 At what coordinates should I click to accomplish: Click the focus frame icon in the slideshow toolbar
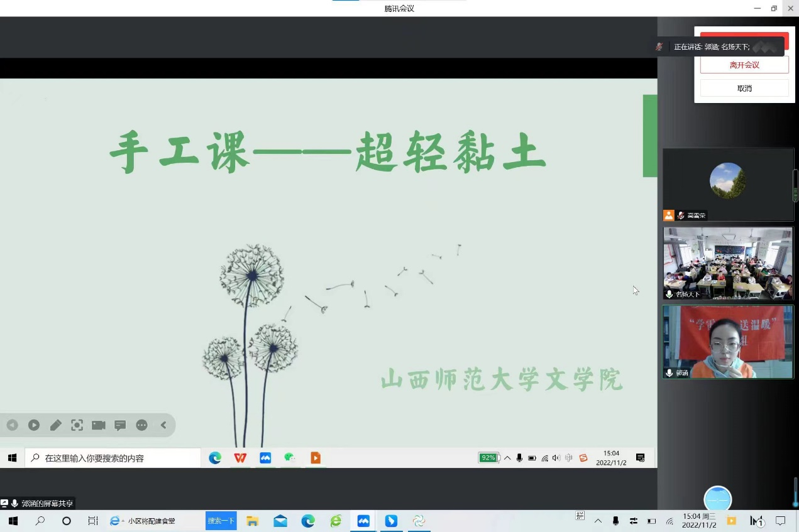77,425
